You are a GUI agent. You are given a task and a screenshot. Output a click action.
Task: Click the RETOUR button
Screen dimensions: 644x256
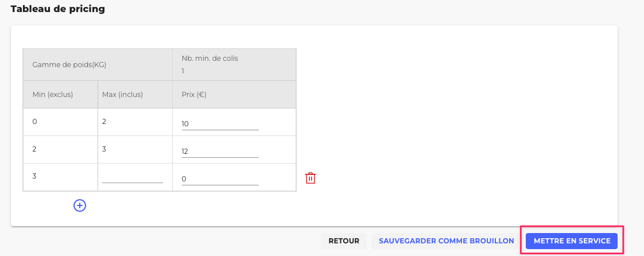[x=344, y=241]
